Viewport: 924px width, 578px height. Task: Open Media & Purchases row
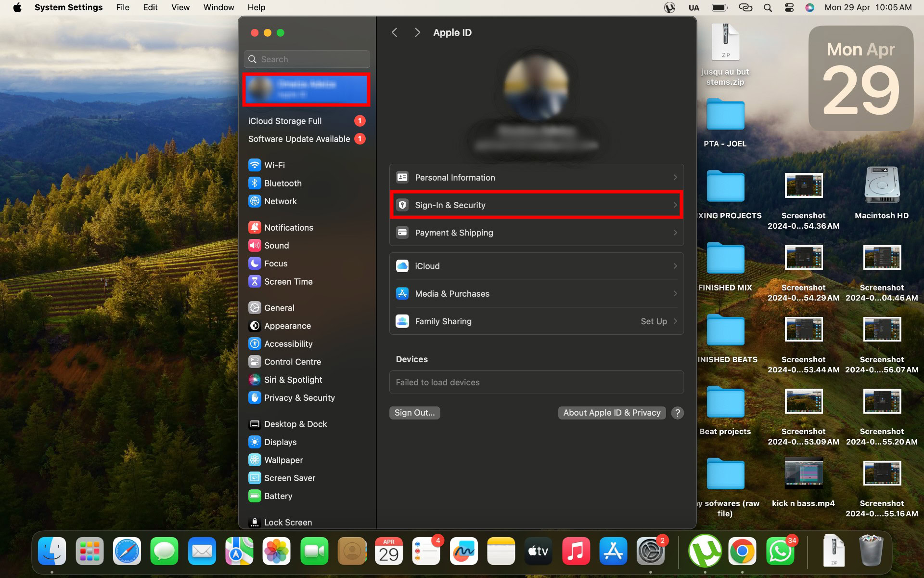point(536,294)
